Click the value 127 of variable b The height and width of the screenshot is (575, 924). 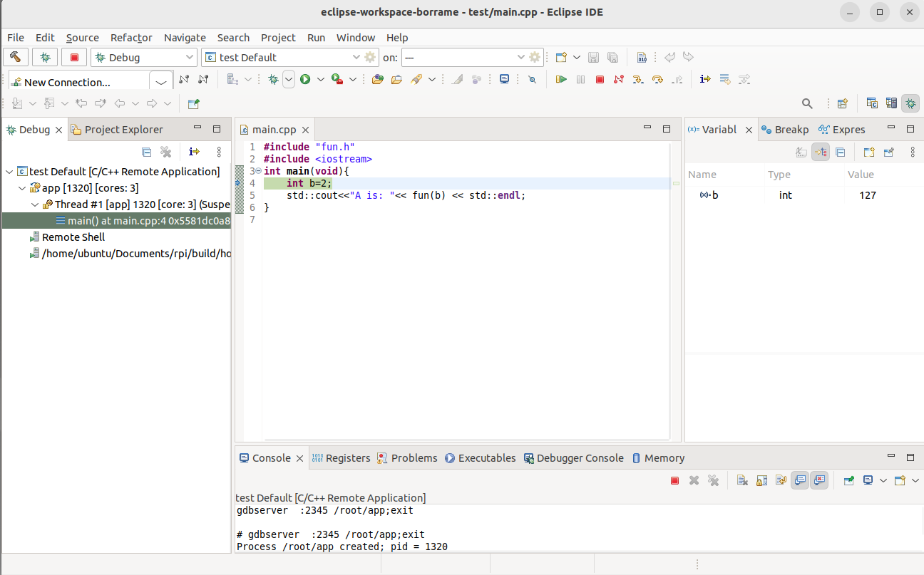pyautogui.click(x=867, y=195)
